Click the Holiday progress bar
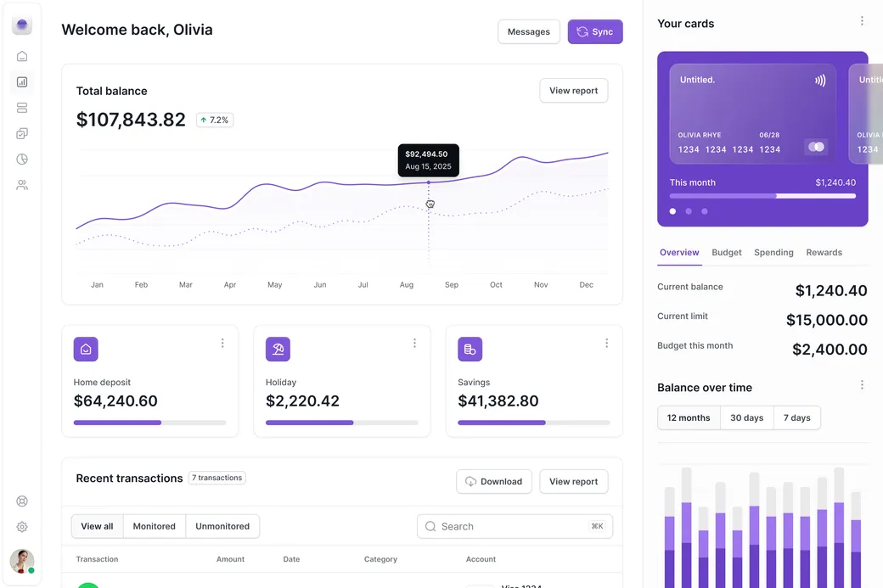The height and width of the screenshot is (588, 883). coord(342,423)
